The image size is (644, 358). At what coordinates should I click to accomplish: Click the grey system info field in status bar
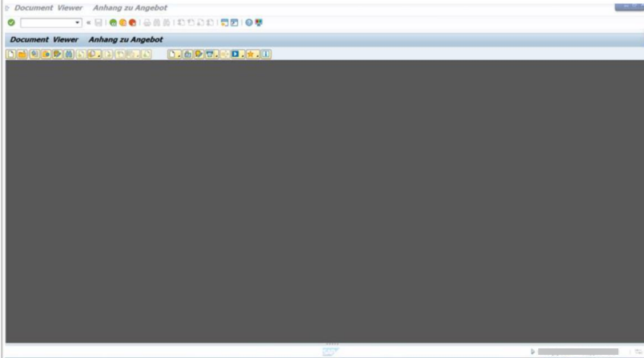(578, 352)
